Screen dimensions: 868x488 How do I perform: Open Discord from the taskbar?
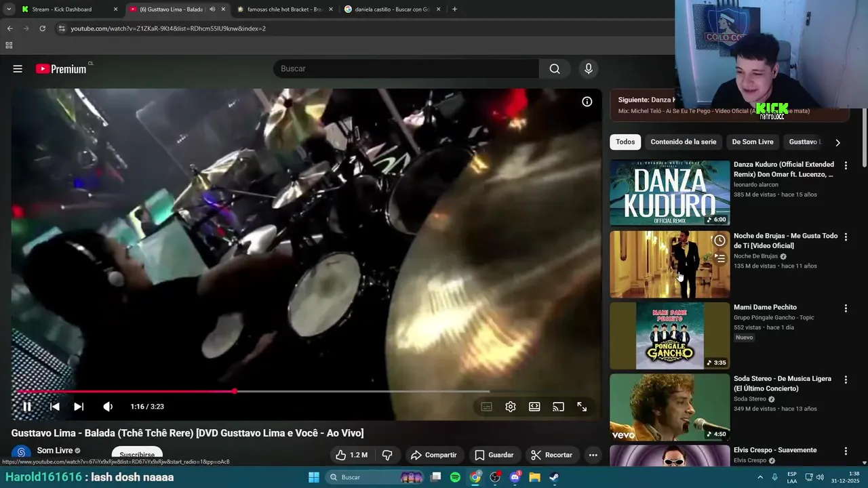(x=515, y=477)
